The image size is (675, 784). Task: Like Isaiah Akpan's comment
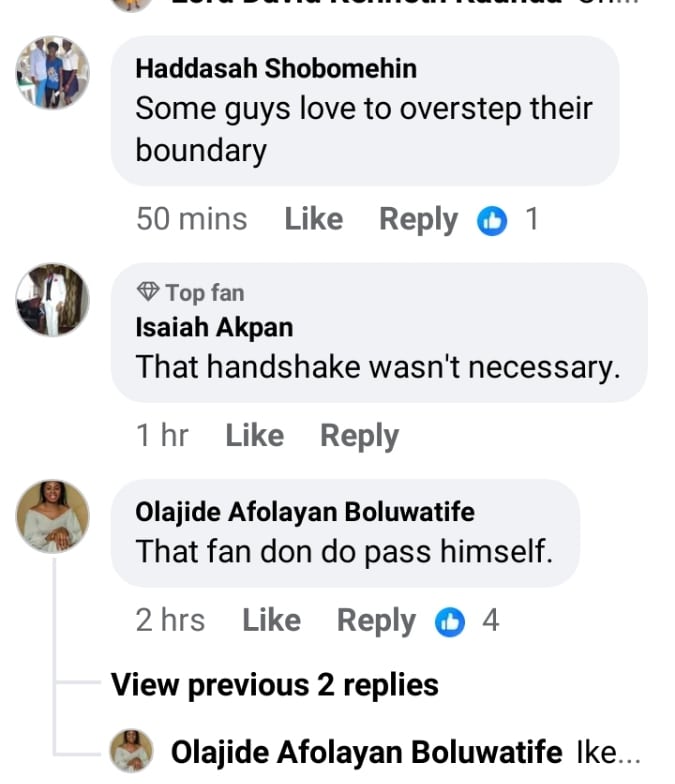point(254,435)
